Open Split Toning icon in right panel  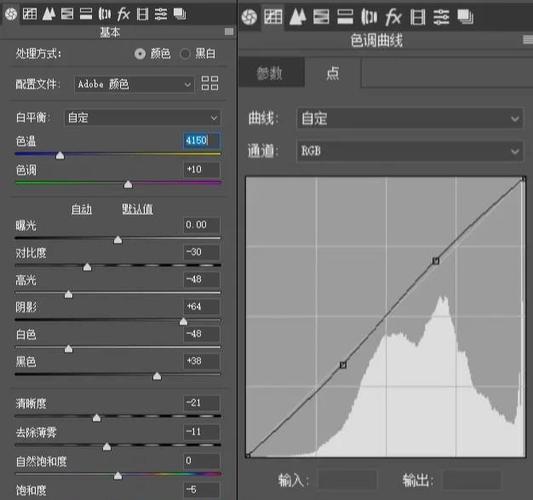click(345, 17)
